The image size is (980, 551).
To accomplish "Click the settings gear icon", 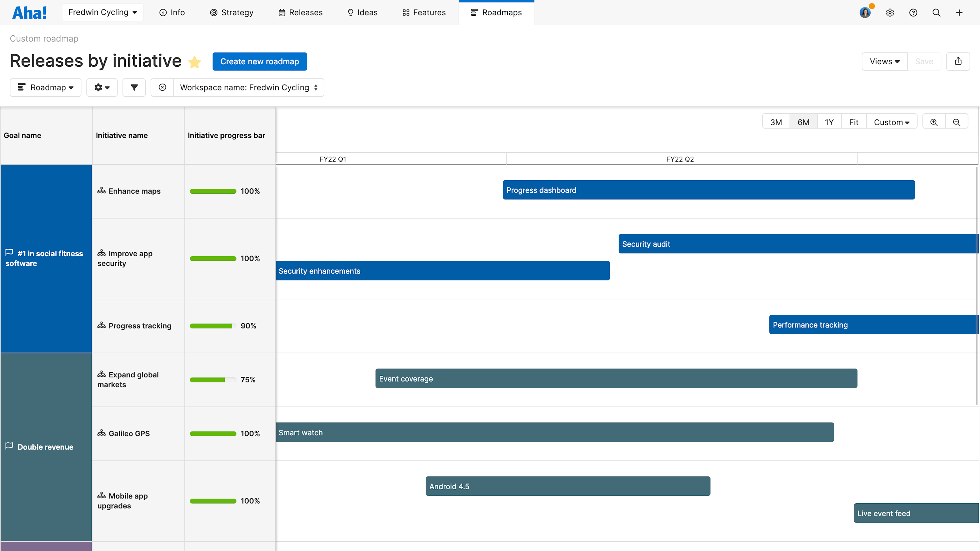I will tap(890, 12).
